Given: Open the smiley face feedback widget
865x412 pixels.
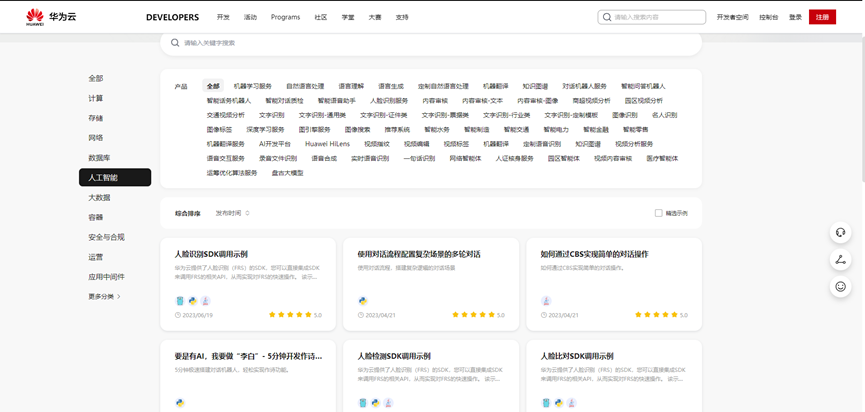Looking at the screenshot, I should click(840, 286).
